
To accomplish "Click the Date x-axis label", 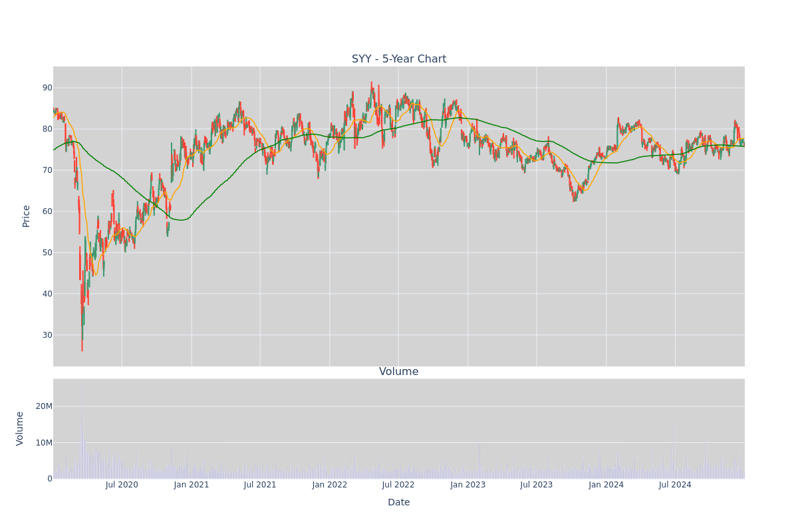I will pos(399,503).
